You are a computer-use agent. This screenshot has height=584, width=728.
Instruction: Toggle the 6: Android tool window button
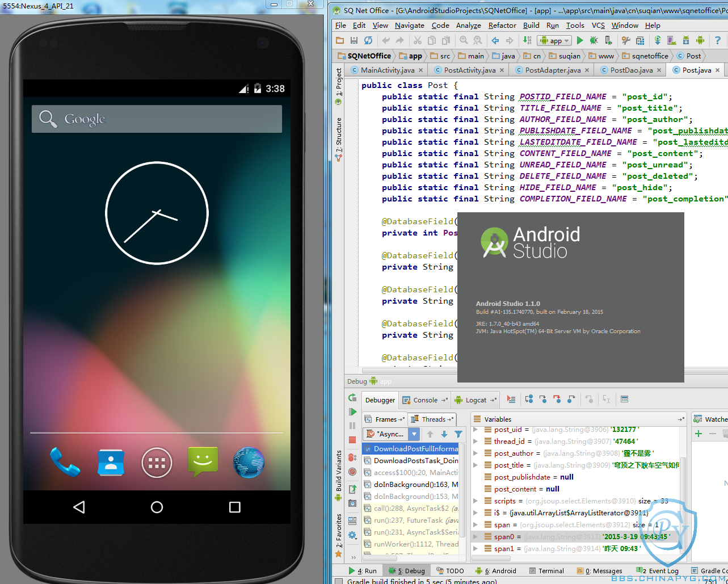(496, 571)
